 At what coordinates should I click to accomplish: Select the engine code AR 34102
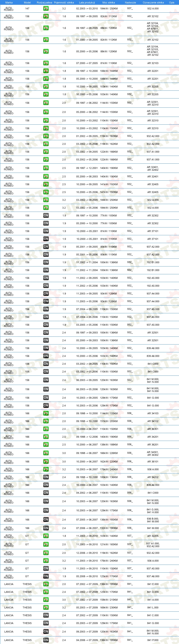[153, 421]
